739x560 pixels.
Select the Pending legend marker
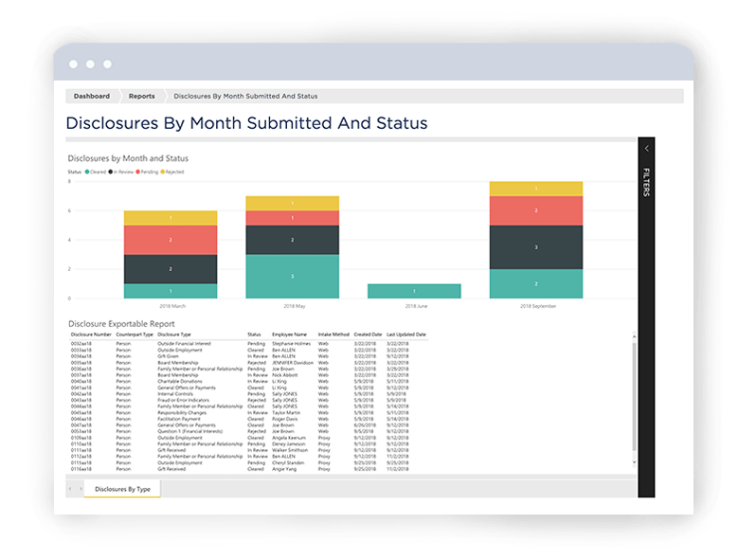137,172
